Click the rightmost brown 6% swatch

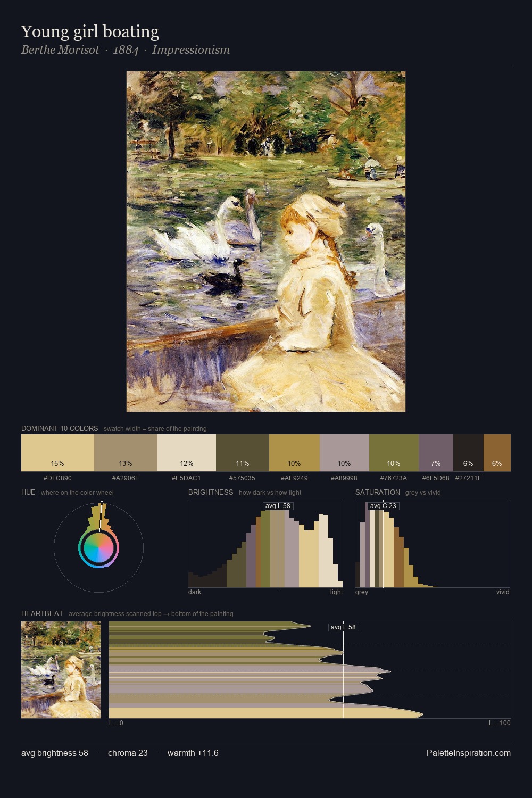pos(497,453)
